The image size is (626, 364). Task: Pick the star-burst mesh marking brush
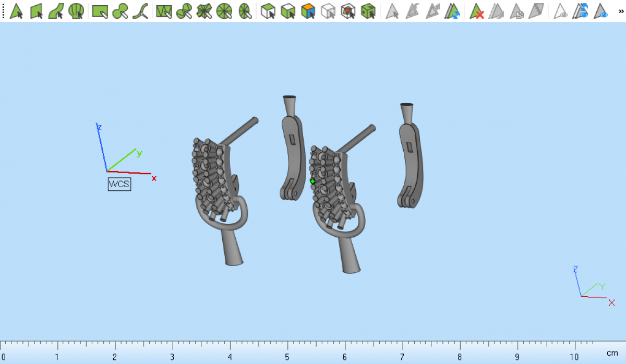point(204,11)
